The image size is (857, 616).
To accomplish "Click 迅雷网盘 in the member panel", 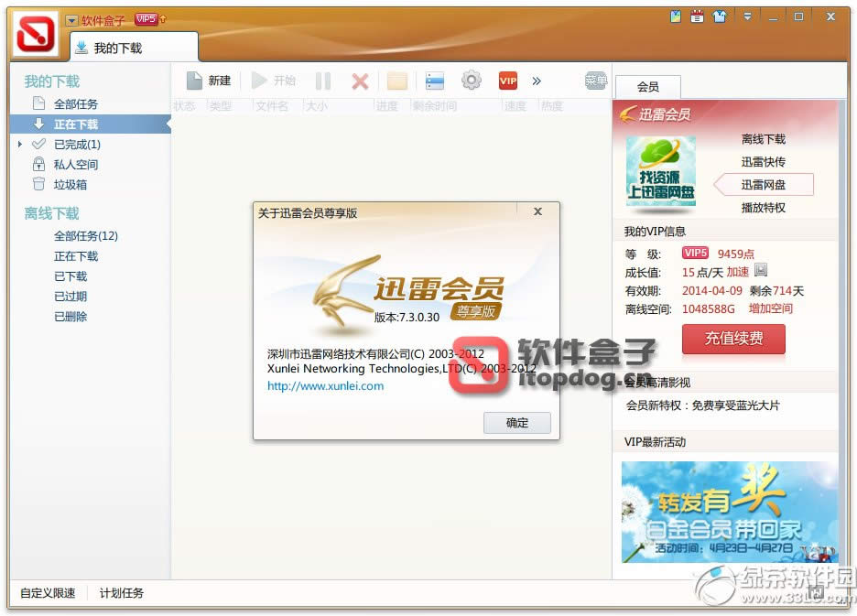I will tap(763, 185).
